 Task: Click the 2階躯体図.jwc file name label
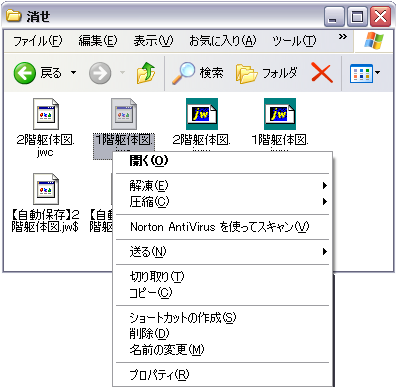point(46,146)
